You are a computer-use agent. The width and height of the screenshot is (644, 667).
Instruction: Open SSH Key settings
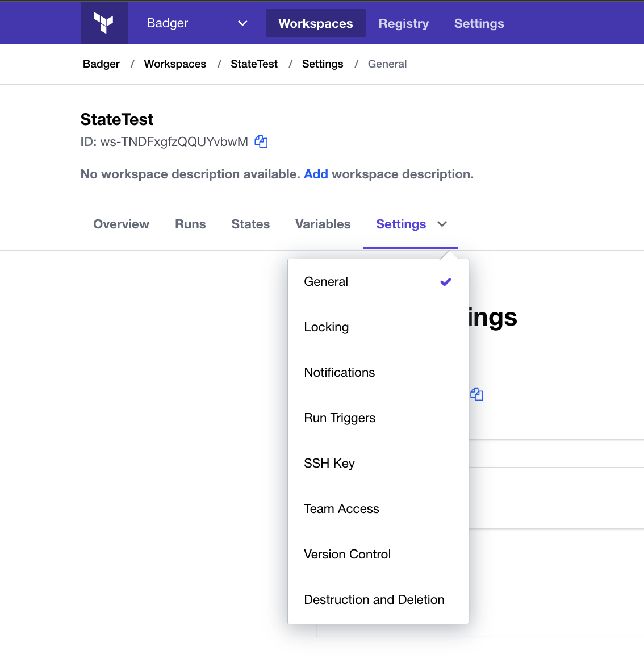click(329, 464)
